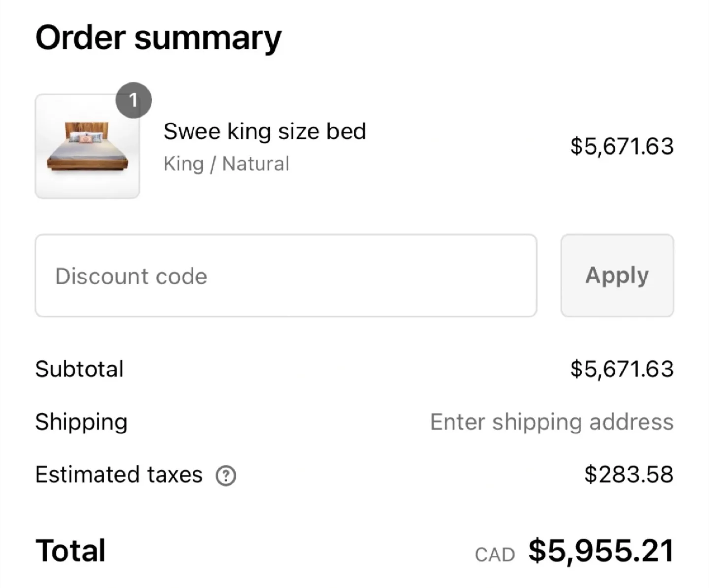Select the King / Natural variant text

click(x=226, y=163)
